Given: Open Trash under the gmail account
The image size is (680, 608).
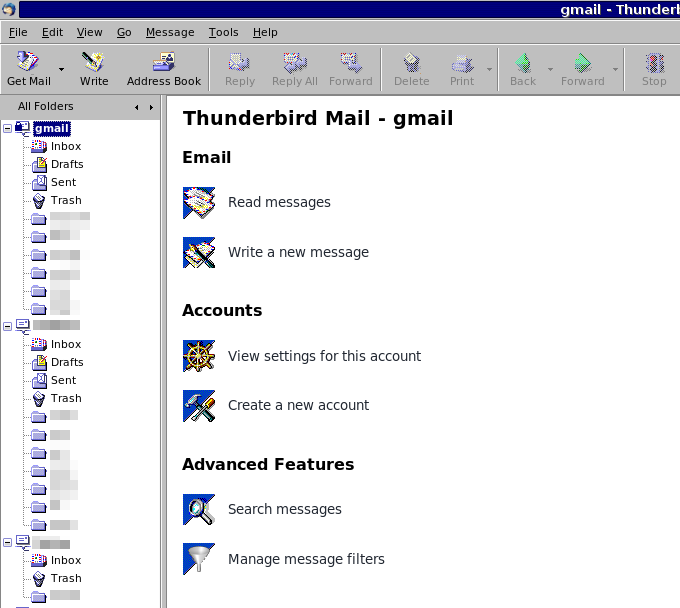Looking at the screenshot, I should tap(66, 200).
